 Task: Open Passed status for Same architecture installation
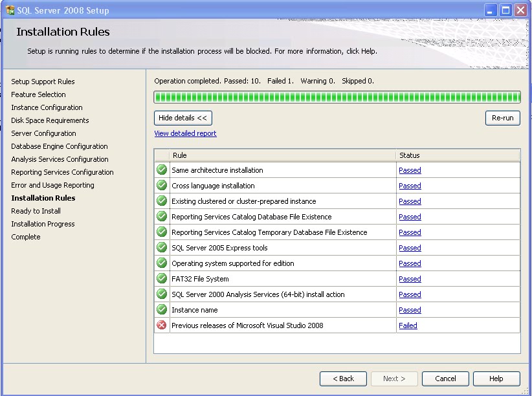[410, 170]
